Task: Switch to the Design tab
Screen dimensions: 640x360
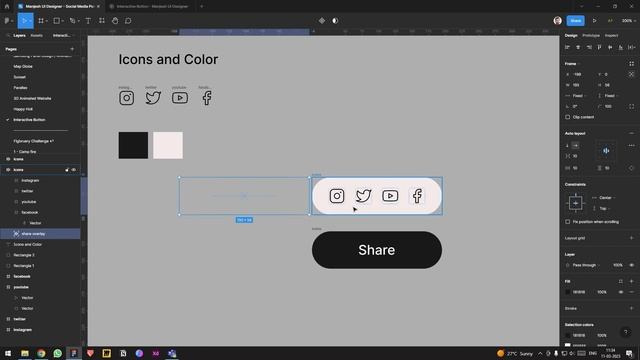Action: (x=571, y=36)
